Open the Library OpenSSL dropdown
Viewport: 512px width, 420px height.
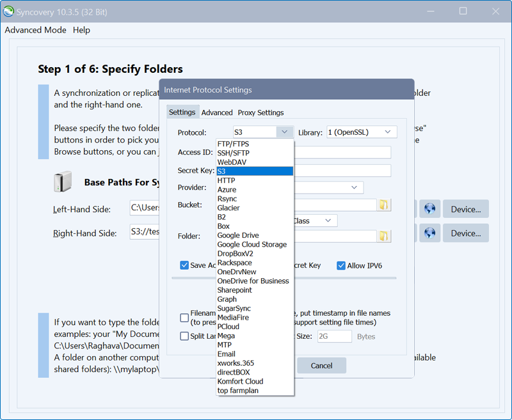(362, 132)
